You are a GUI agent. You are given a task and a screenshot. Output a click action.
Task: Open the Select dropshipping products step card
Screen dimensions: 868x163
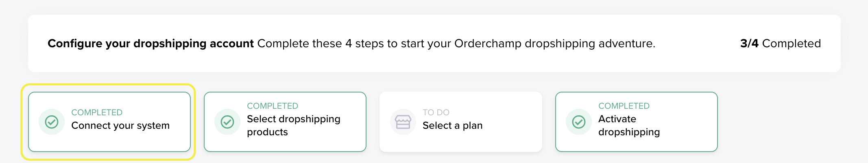tap(285, 122)
